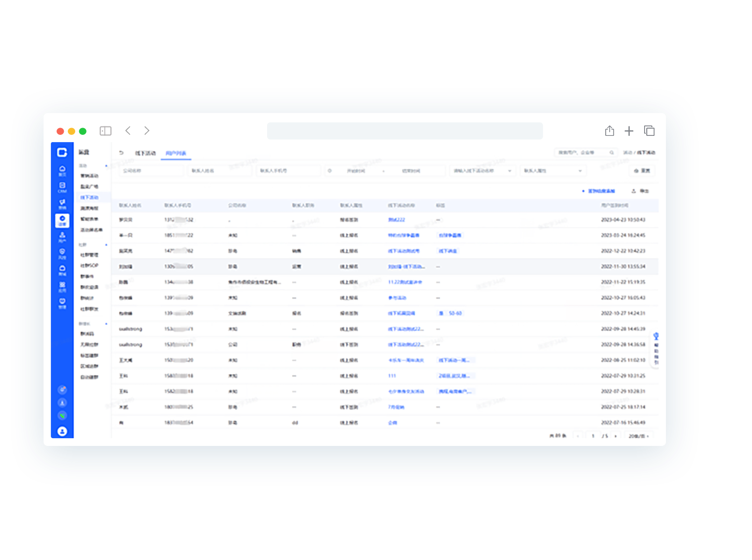The width and height of the screenshot is (752, 560).
Task: Open 社群管理 in the left menu
Action: coord(89,255)
